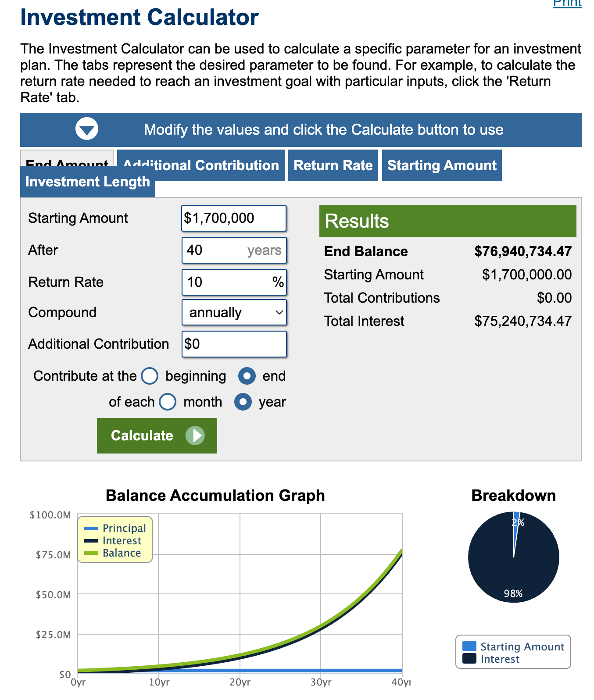This screenshot has width=594, height=700.
Task: Click the $25.0M y-axis label
Action: pyautogui.click(x=53, y=635)
